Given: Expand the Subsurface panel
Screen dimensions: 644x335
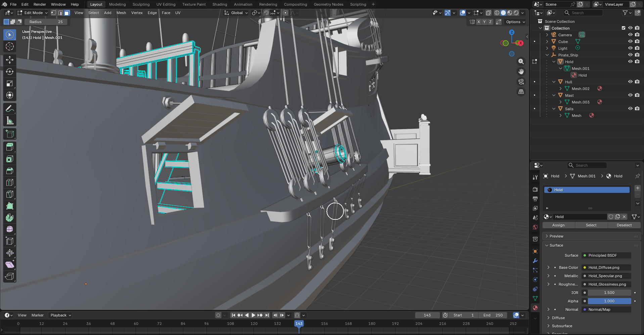Looking at the screenshot, I should click(x=562, y=326).
